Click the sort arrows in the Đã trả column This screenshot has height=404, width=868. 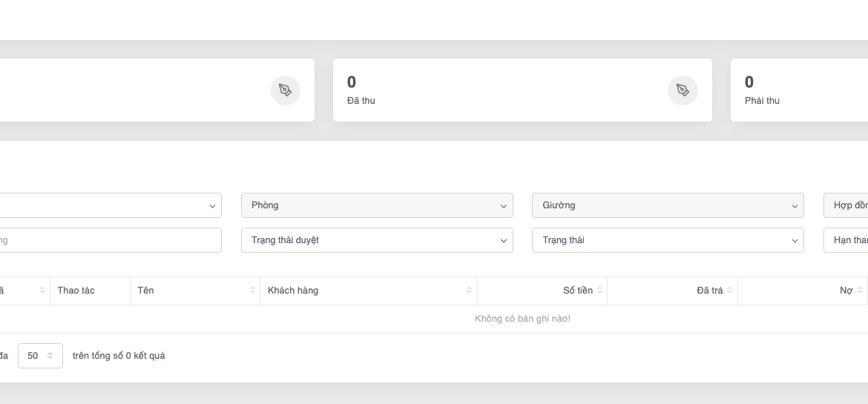(730, 291)
